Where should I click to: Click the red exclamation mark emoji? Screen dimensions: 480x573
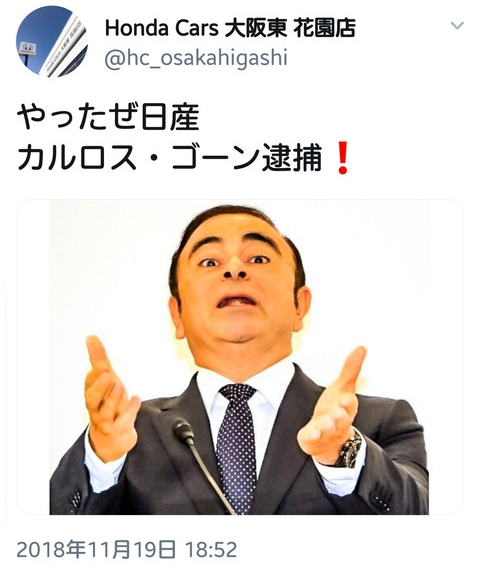coord(342,160)
